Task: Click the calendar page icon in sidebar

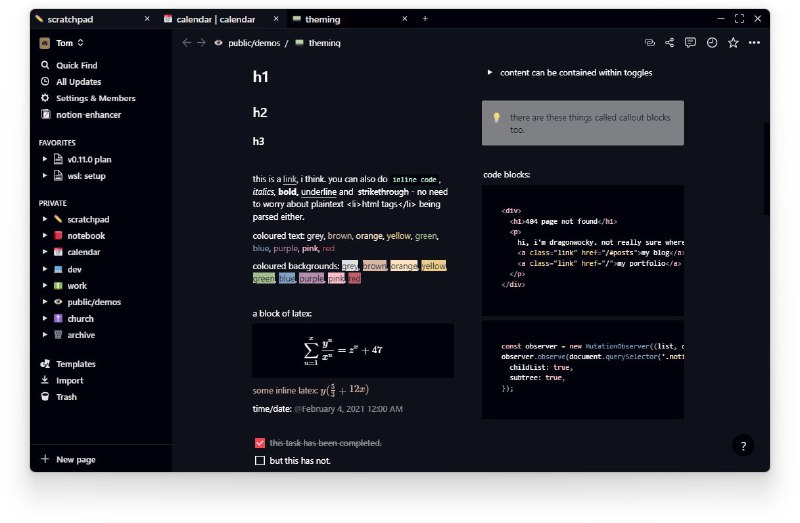Action: tap(58, 252)
